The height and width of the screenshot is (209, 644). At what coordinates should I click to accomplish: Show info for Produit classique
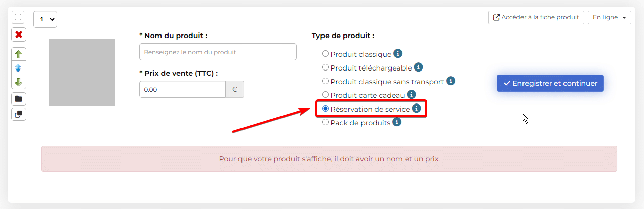398,53
